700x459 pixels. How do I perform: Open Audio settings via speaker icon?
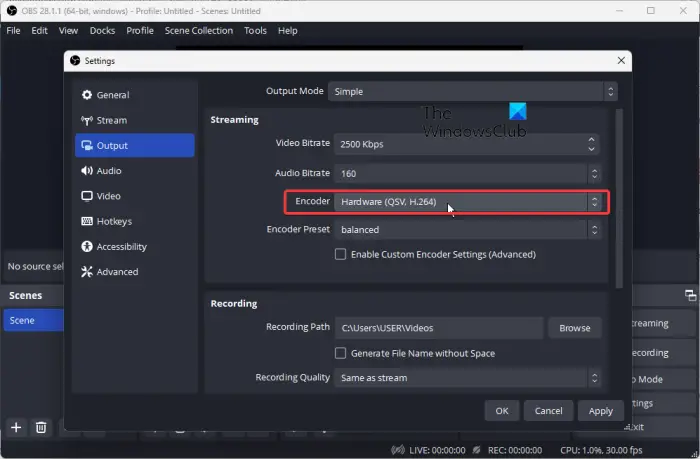87,171
